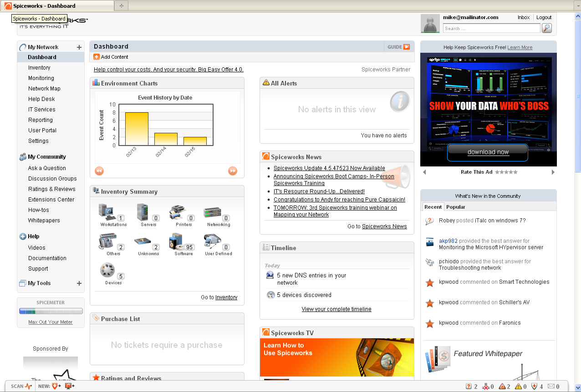This screenshot has width=581, height=392.
Task: Go to next Event History chart
Action: [233, 171]
